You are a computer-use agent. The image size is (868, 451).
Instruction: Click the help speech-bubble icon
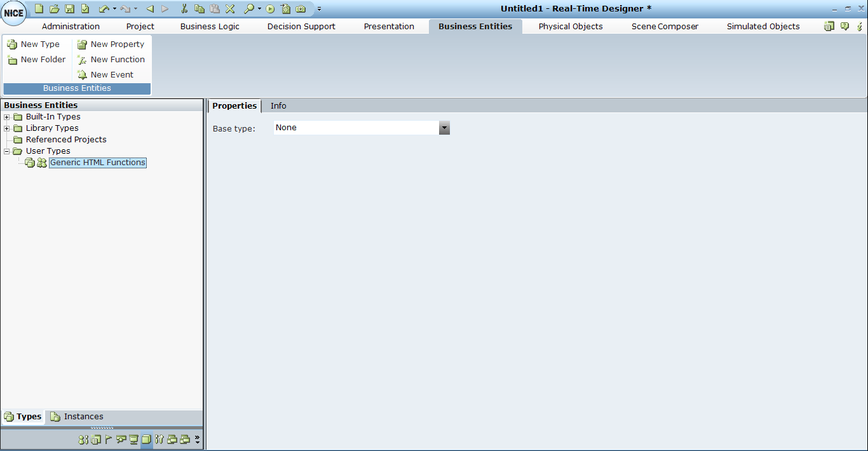(844, 26)
